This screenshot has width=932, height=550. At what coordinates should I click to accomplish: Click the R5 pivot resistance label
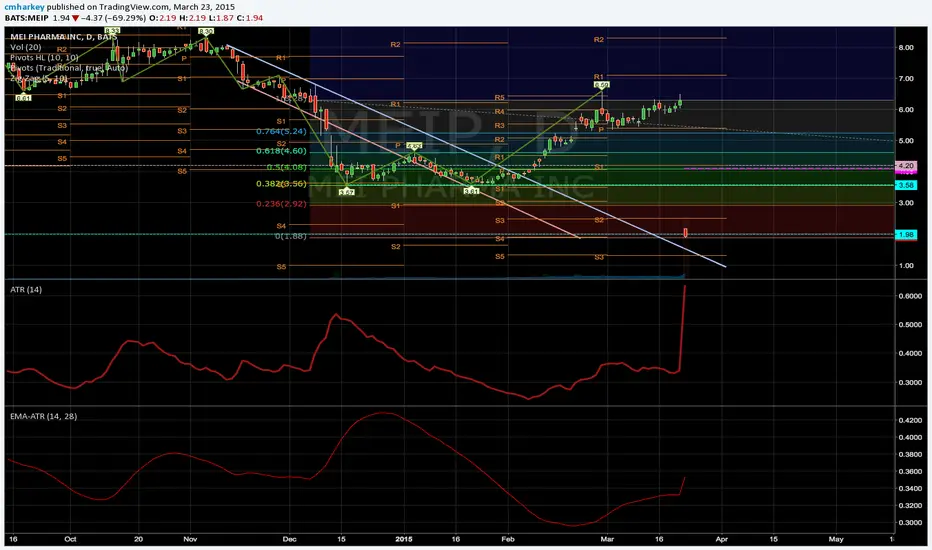click(499, 98)
